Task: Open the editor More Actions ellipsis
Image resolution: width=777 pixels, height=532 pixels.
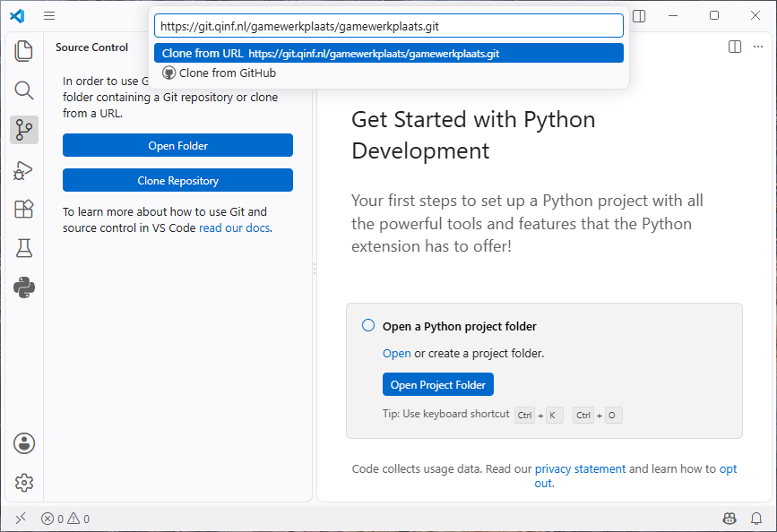Action: coord(758,47)
